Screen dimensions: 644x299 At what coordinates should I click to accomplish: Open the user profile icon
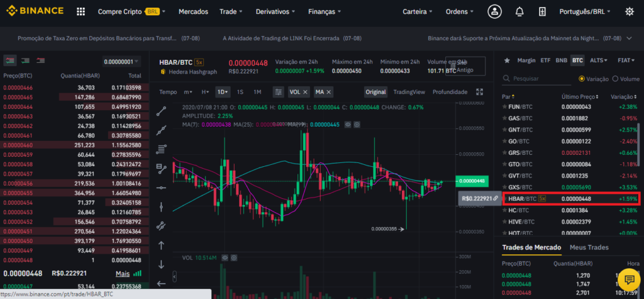coord(494,11)
